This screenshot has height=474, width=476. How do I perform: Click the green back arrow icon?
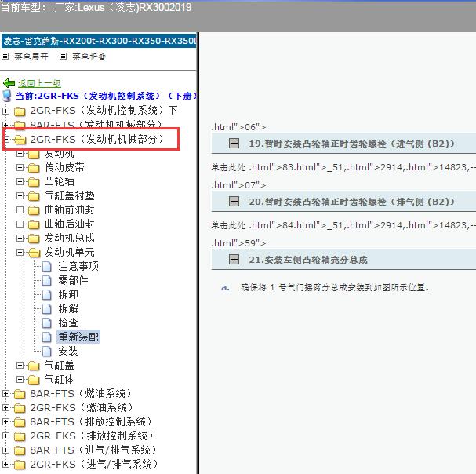click(x=9, y=83)
